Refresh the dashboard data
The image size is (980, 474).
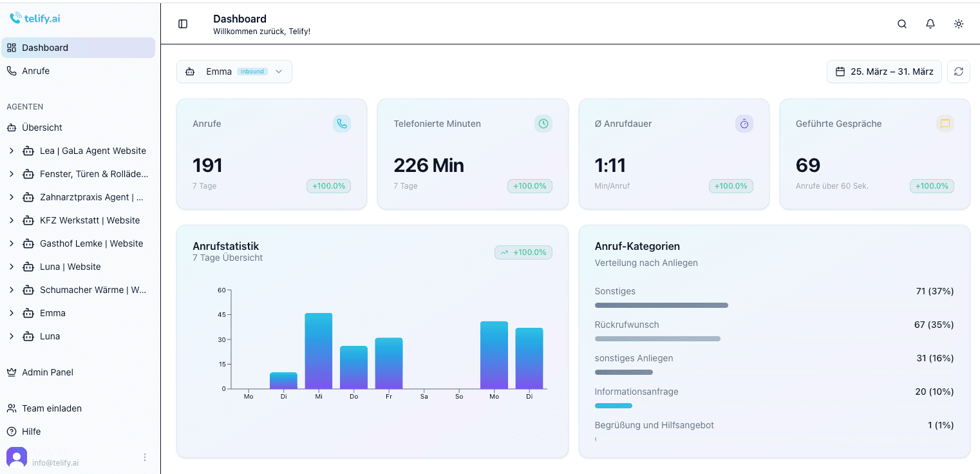click(x=958, y=71)
